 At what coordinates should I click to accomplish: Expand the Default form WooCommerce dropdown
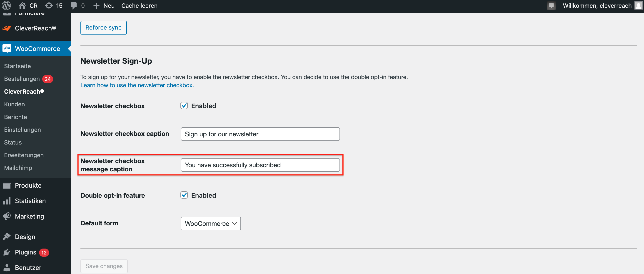click(210, 223)
